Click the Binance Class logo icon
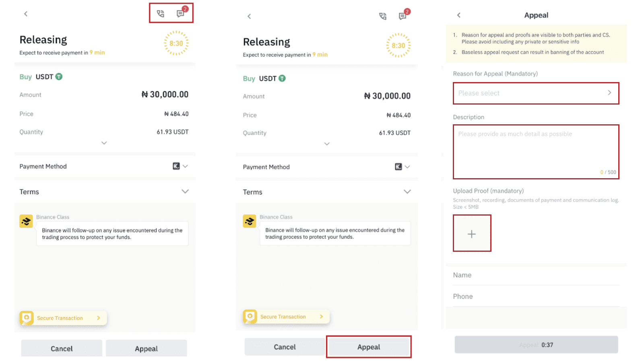Screen dimensions: 644x362 pyautogui.click(x=26, y=221)
